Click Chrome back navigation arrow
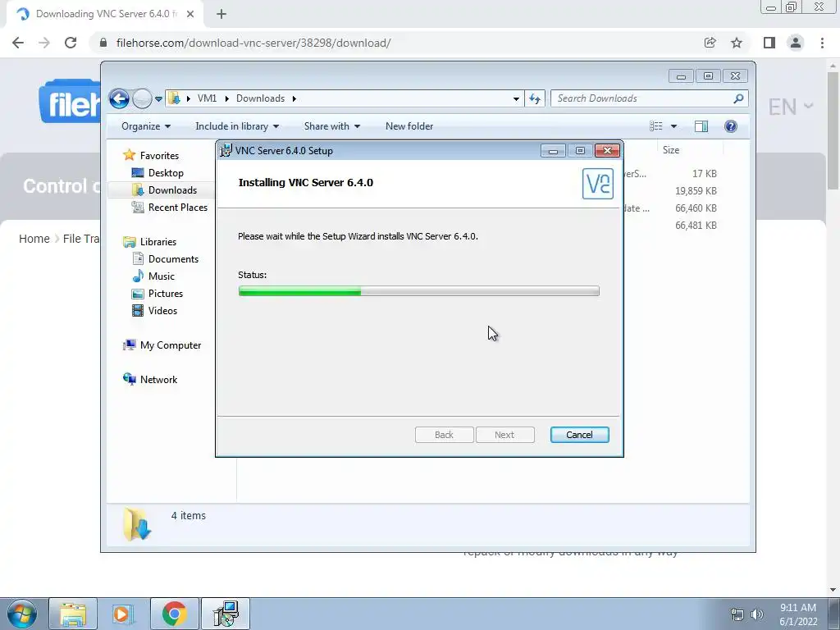Image resolution: width=840 pixels, height=630 pixels. [18, 43]
